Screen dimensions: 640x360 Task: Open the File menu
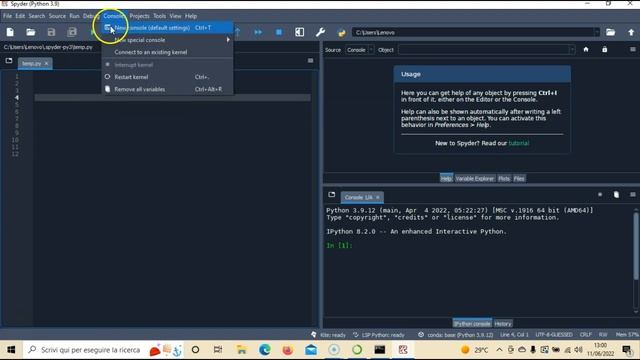(x=7, y=16)
